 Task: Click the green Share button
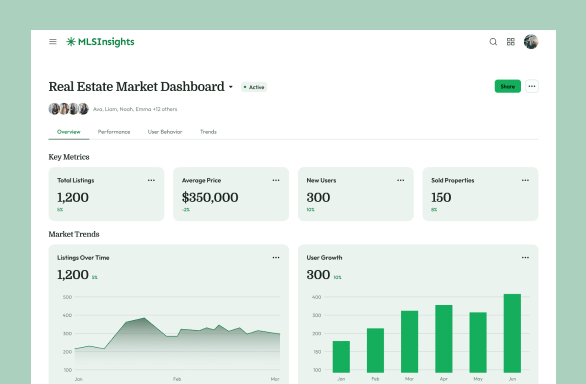(x=508, y=86)
